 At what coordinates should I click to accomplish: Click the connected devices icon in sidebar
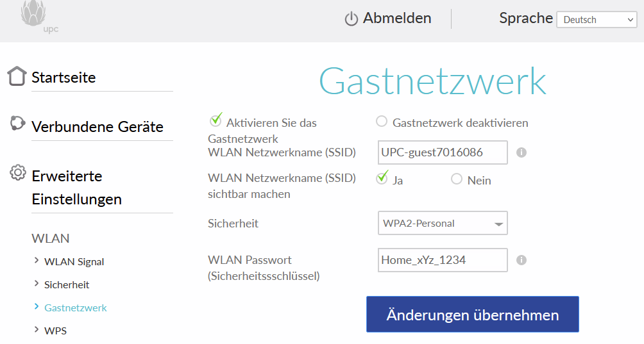(17, 124)
